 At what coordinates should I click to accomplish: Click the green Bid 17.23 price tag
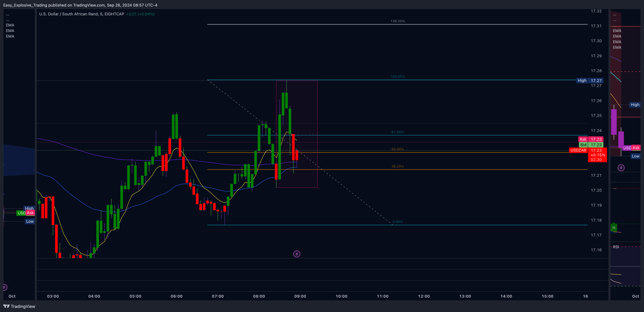pos(591,145)
